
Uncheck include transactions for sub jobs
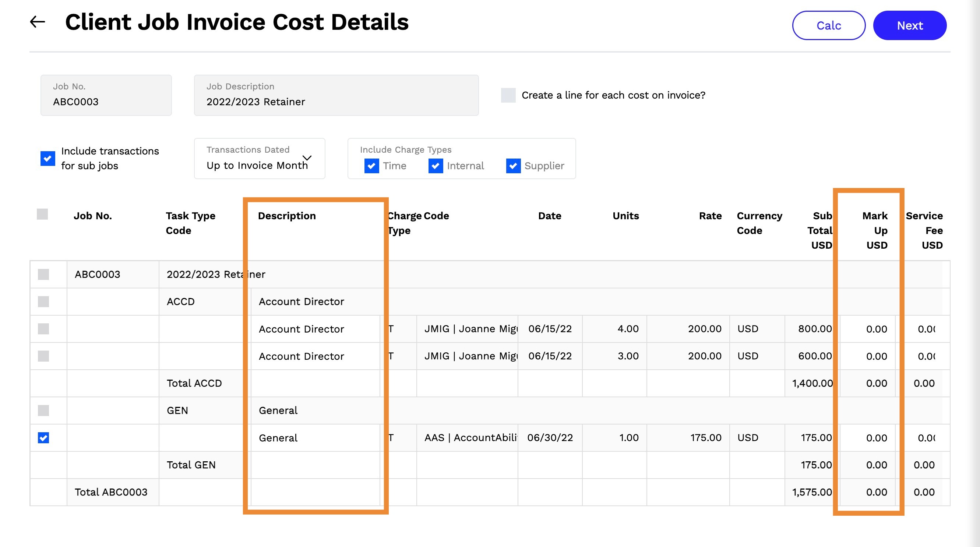tap(47, 159)
